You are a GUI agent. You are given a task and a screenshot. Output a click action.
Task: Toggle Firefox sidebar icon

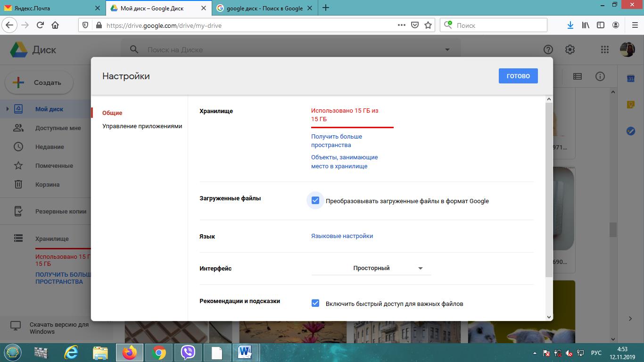[601, 25]
